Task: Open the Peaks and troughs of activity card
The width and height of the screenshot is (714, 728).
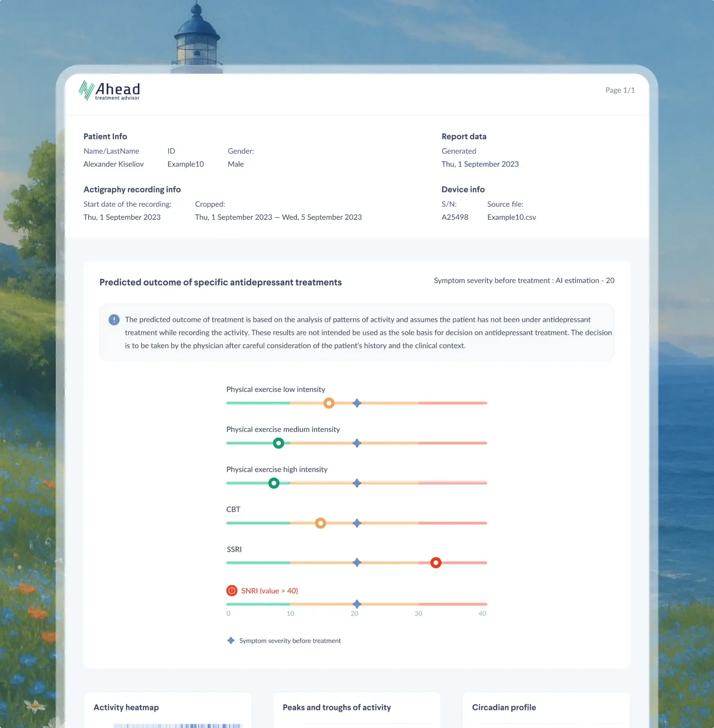Action: tap(357, 709)
